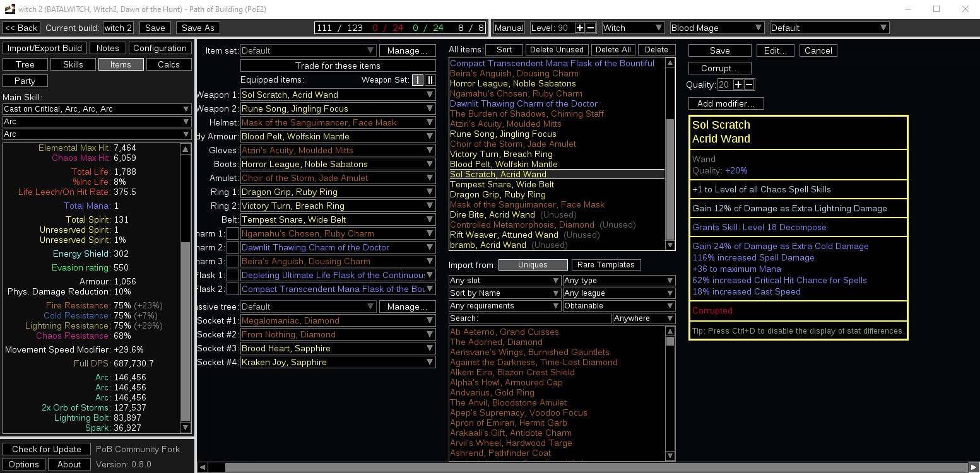Click Trade for these items
Viewport: 980px width, 473px height.
point(338,66)
